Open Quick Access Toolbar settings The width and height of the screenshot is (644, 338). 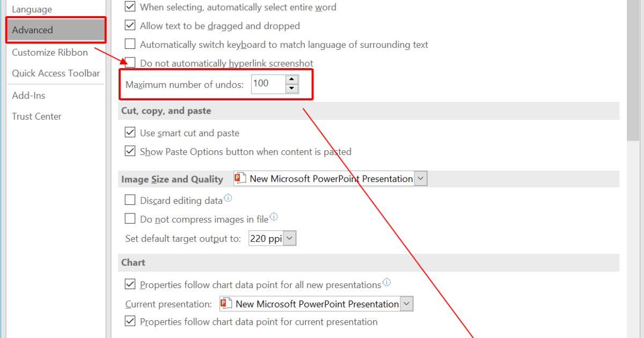pyautogui.click(x=56, y=74)
